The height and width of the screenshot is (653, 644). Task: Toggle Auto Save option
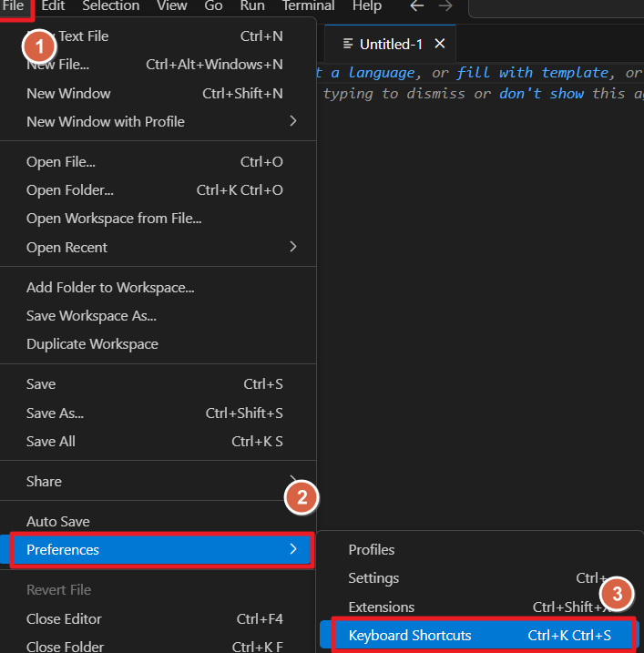[158, 522]
